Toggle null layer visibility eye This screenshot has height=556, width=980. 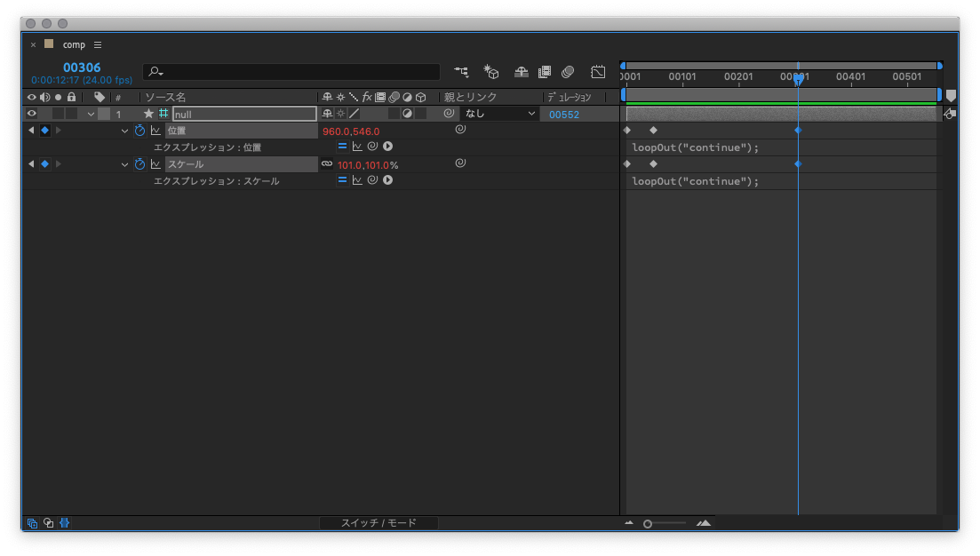[x=31, y=114]
